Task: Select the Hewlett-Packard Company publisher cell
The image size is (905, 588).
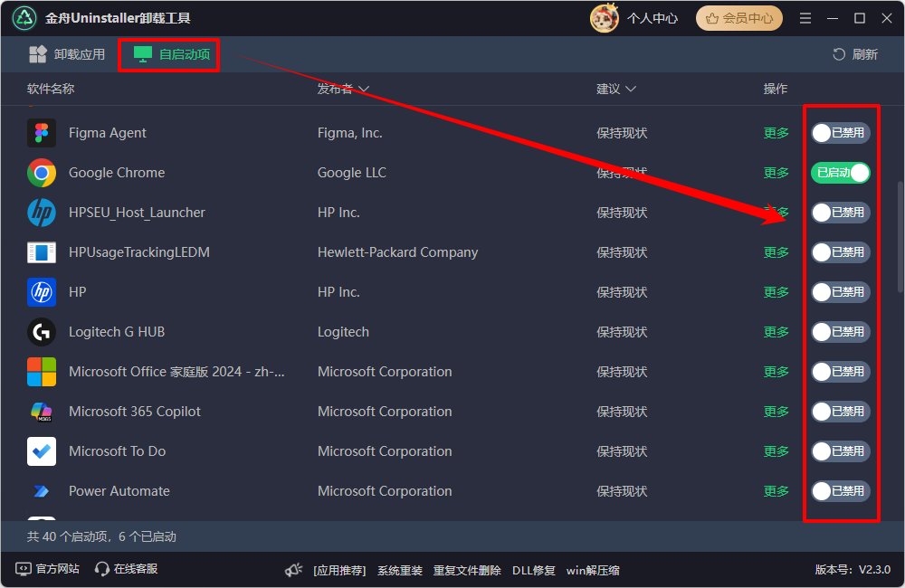Action: click(x=397, y=252)
